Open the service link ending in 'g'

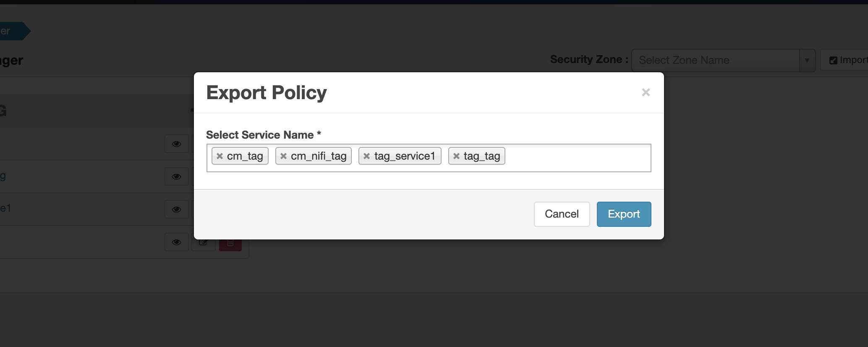tap(3, 176)
